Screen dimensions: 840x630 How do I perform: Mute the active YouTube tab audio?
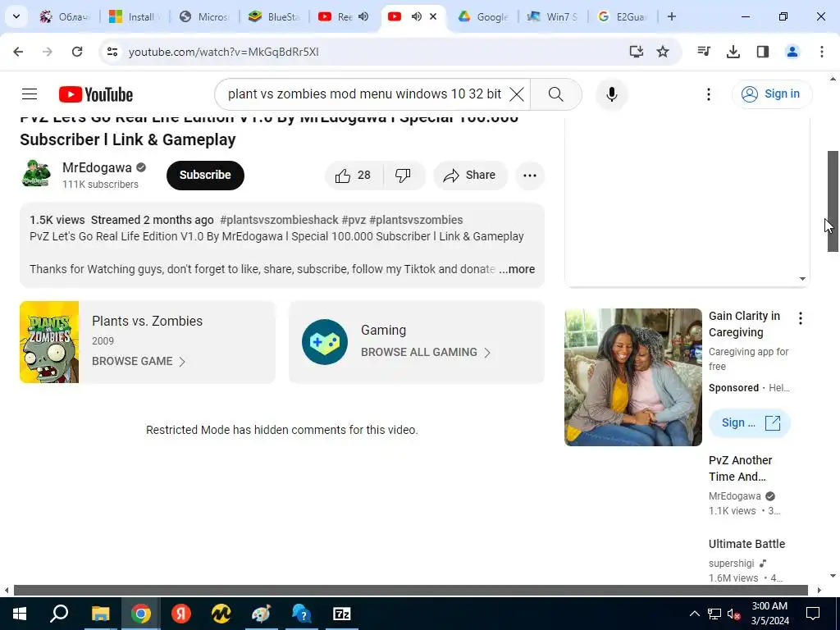(416, 16)
